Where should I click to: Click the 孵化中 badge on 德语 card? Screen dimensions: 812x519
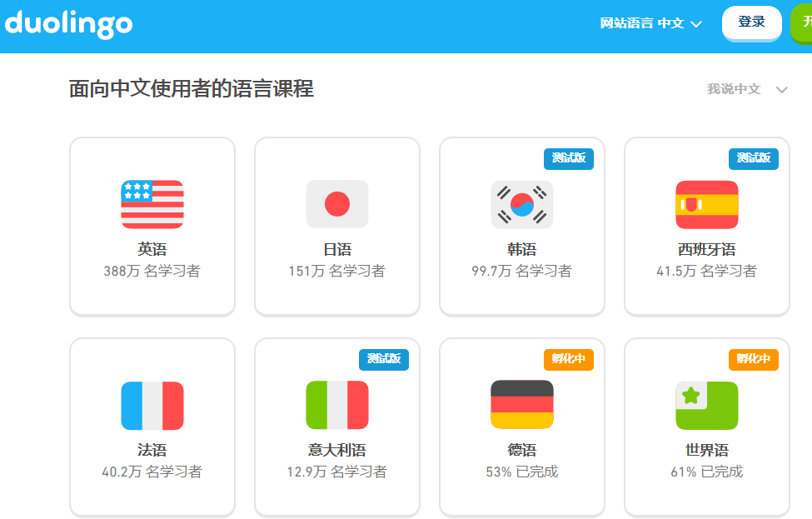click(x=569, y=360)
